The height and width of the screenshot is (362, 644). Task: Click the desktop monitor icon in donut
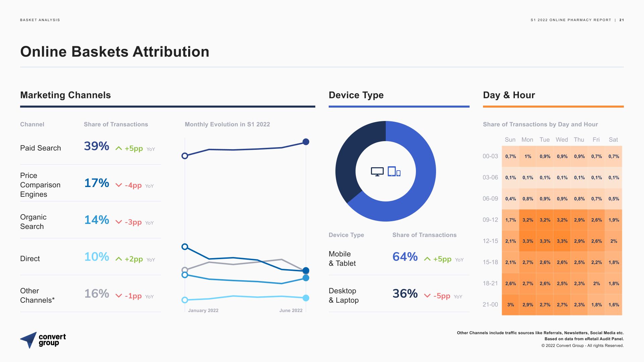coord(377,172)
